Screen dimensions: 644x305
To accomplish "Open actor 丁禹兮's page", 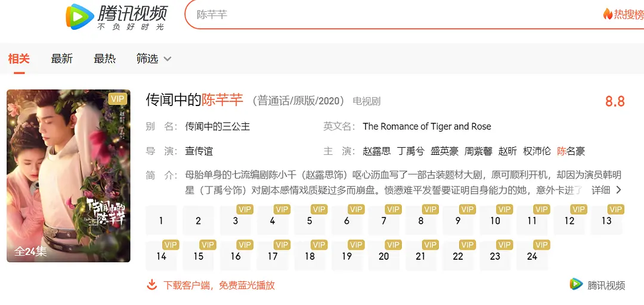I will pyautogui.click(x=410, y=151).
